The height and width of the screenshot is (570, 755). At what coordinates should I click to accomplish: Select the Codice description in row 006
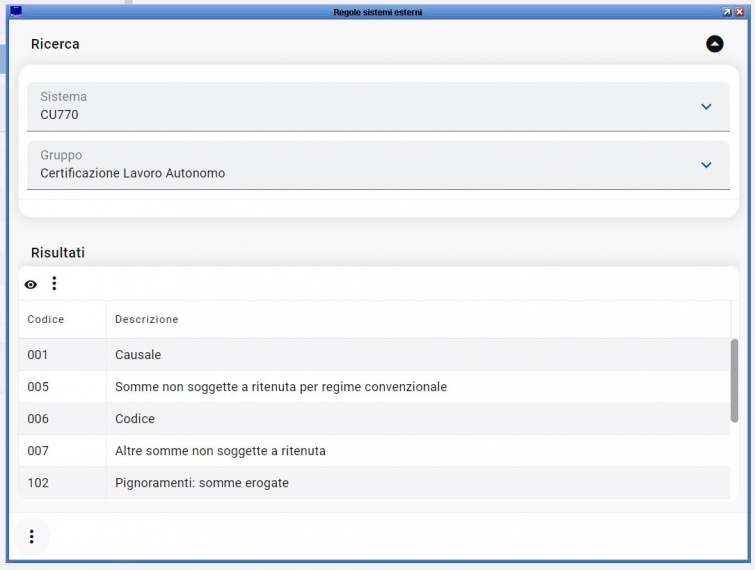(418, 419)
